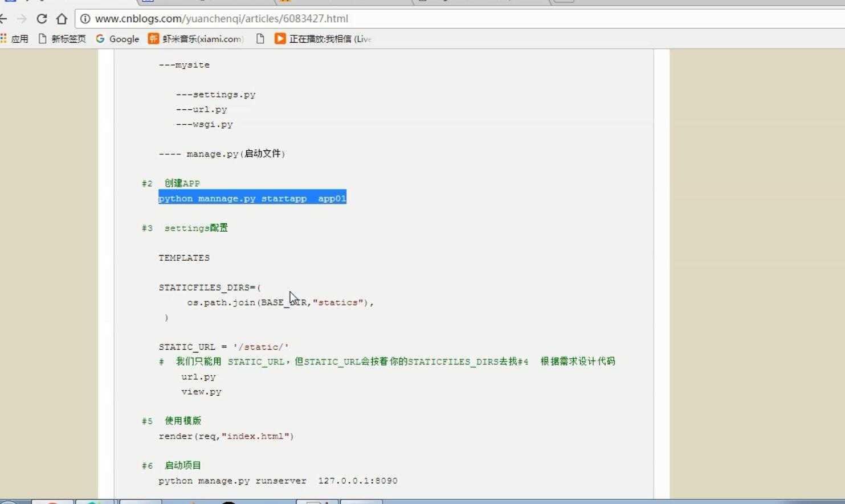Click highlighted python mannage.py startapp app01 line
This screenshot has width=845, height=504.
tap(252, 198)
